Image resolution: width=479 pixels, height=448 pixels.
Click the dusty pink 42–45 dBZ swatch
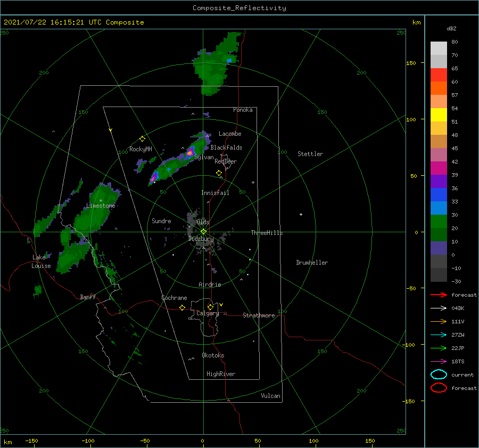tap(439, 154)
